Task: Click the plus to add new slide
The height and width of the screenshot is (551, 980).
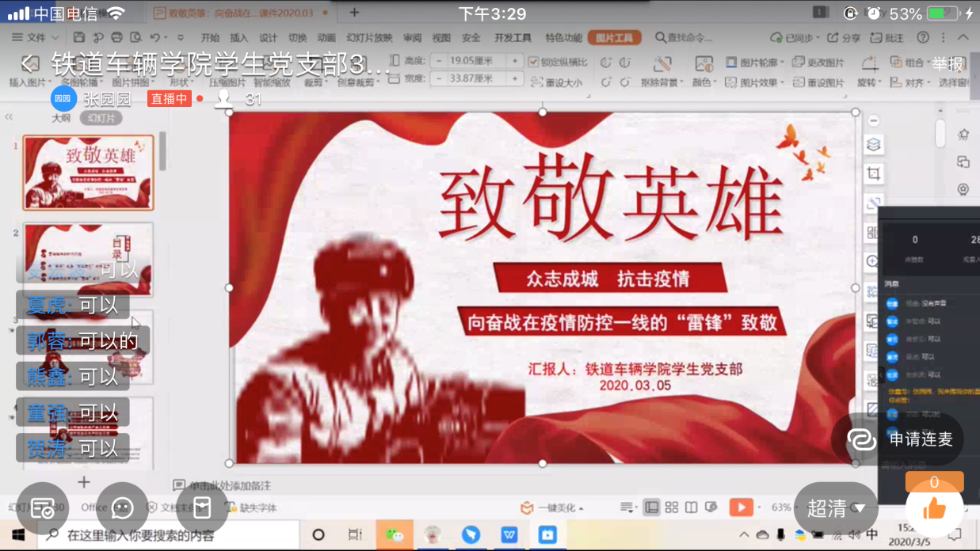Action: 84,482
